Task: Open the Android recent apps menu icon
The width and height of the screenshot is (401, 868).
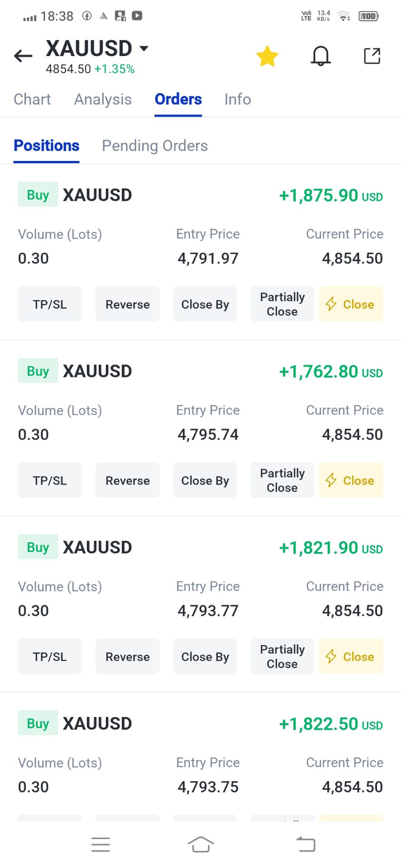Action: tap(100, 844)
